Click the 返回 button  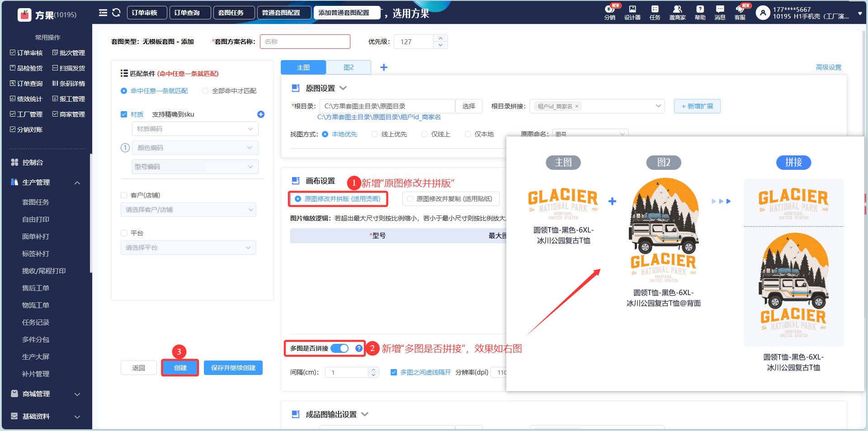(x=139, y=368)
